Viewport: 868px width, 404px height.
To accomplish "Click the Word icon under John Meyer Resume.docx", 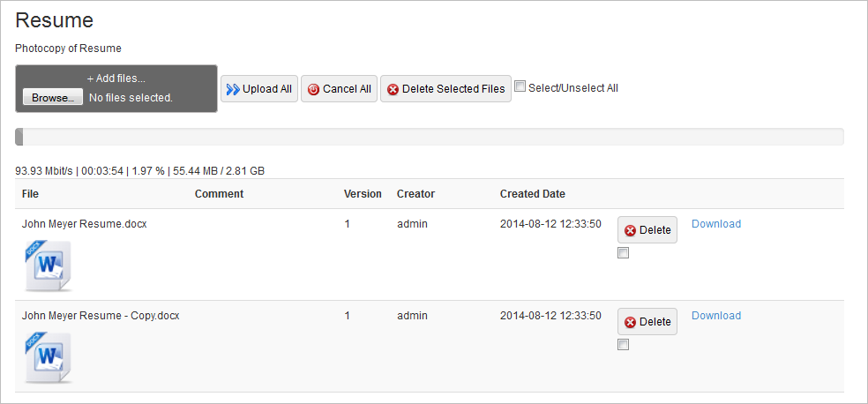I will 48,265.
